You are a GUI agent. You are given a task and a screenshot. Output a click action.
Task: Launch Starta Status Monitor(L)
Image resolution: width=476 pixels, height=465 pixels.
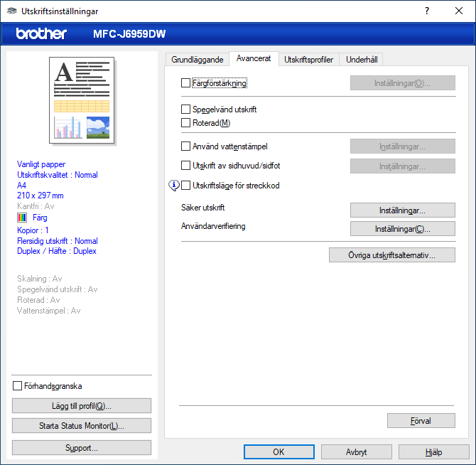82,425
